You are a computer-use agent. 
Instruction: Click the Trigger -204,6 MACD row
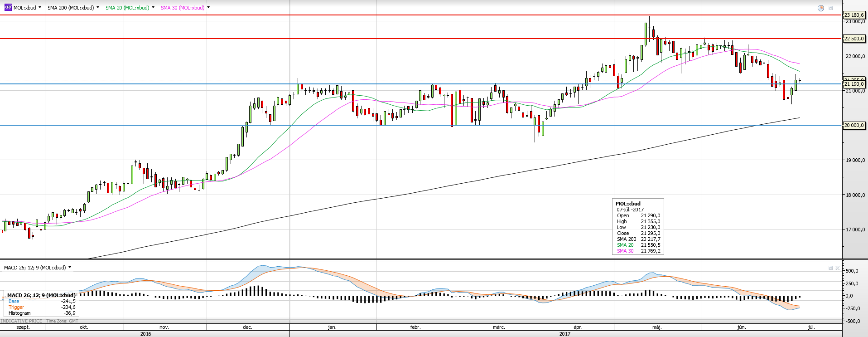pyautogui.click(x=42, y=307)
